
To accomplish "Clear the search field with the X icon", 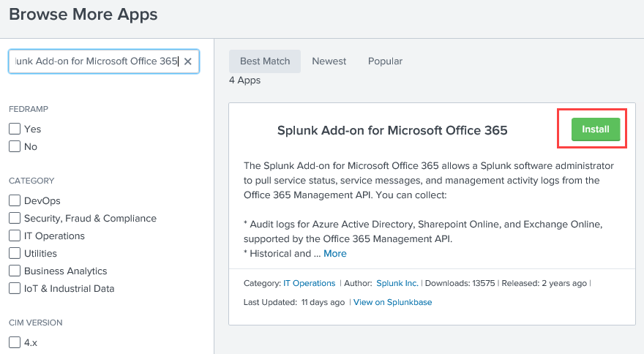I will 187,61.
